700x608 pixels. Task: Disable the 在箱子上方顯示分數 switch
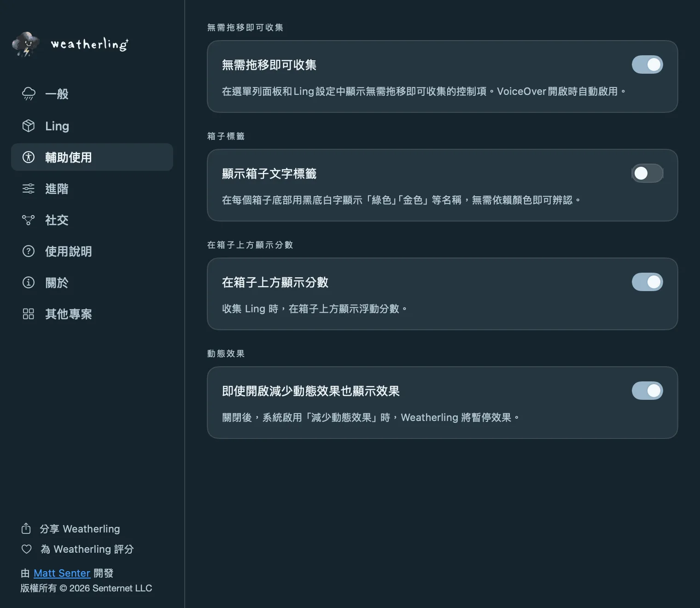pos(647,282)
